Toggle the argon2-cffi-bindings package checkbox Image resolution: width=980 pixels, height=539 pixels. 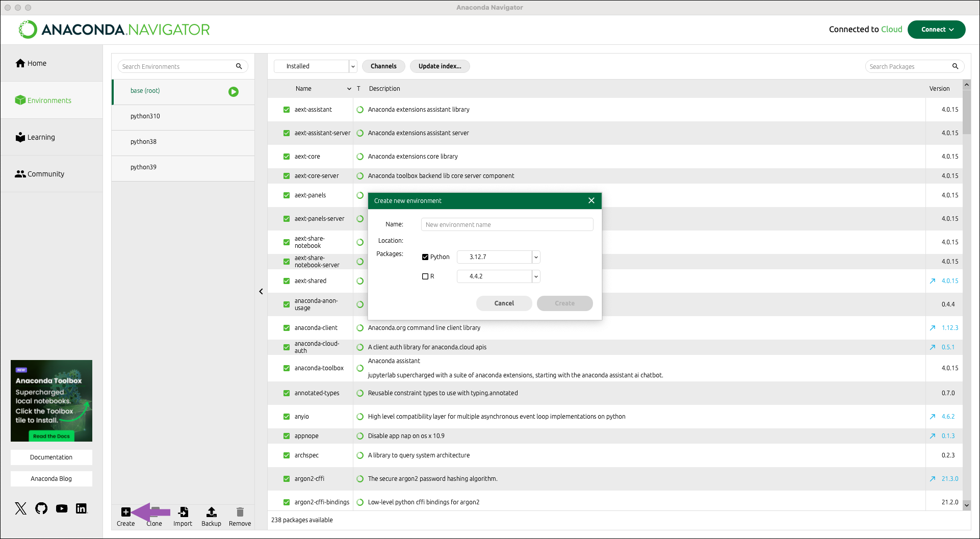[x=287, y=502]
